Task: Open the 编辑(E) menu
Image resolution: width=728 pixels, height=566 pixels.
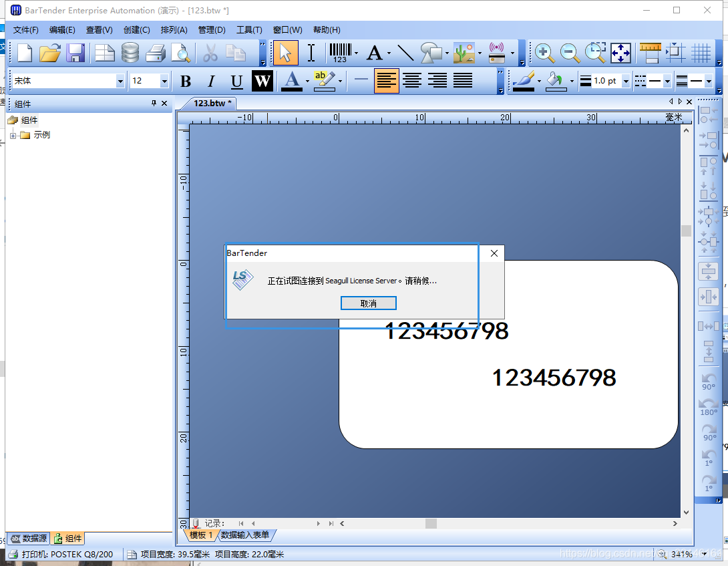Action: (62, 30)
